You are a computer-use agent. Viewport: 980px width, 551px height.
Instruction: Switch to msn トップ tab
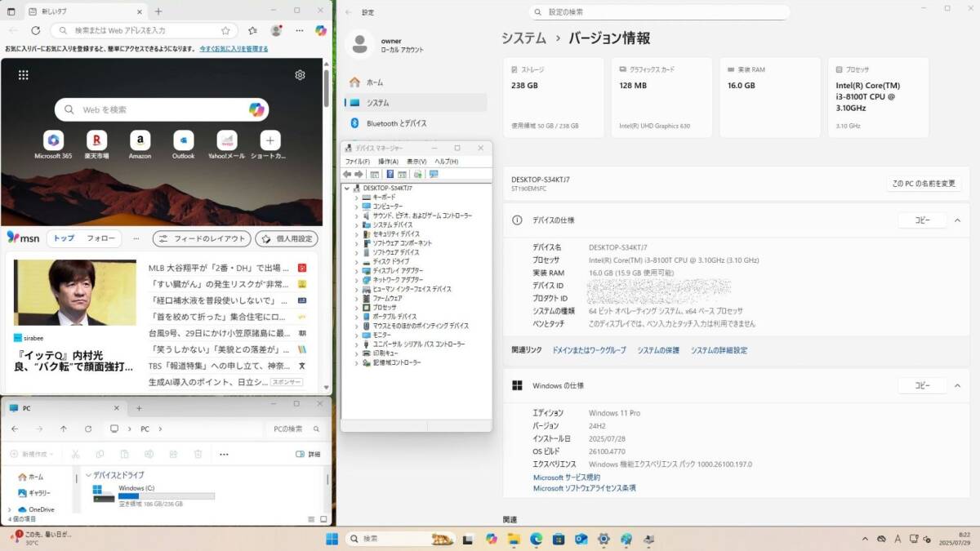64,238
